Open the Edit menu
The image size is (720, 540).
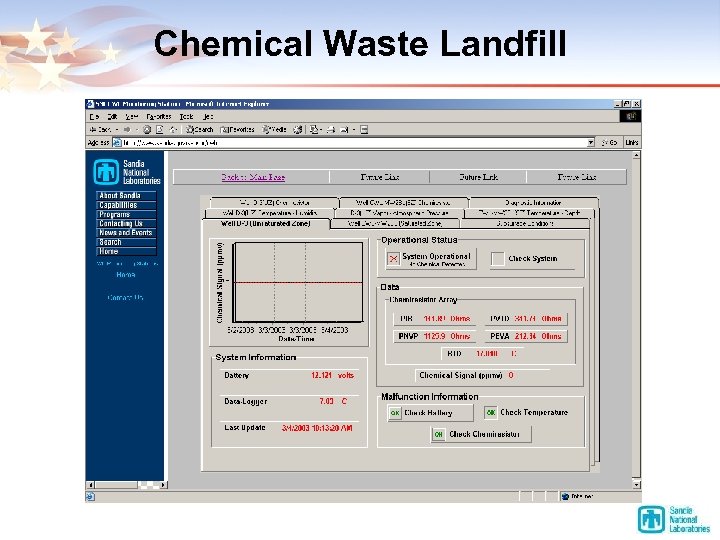(x=112, y=117)
